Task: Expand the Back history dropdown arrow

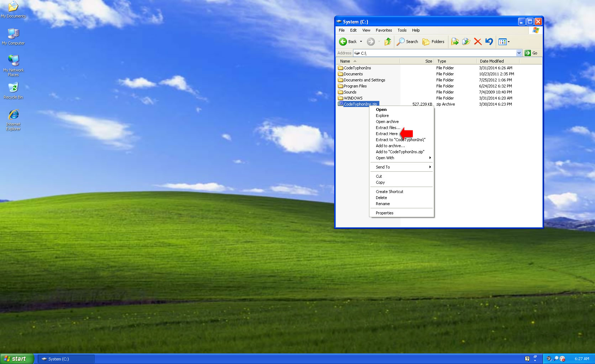Action: (361, 42)
